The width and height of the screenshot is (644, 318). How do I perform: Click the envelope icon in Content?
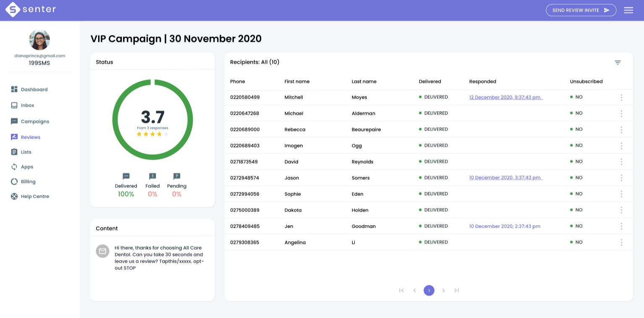pyautogui.click(x=102, y=251)
